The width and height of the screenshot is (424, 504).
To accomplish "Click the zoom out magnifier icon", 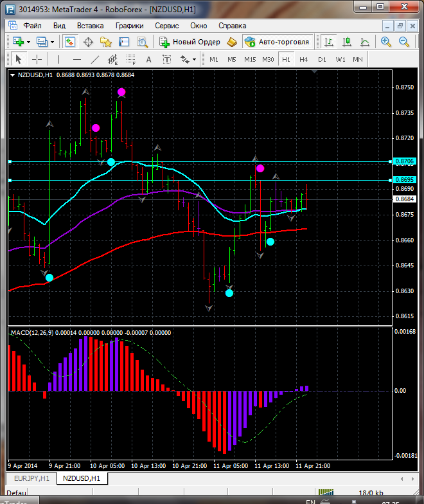I will (405, 42).
